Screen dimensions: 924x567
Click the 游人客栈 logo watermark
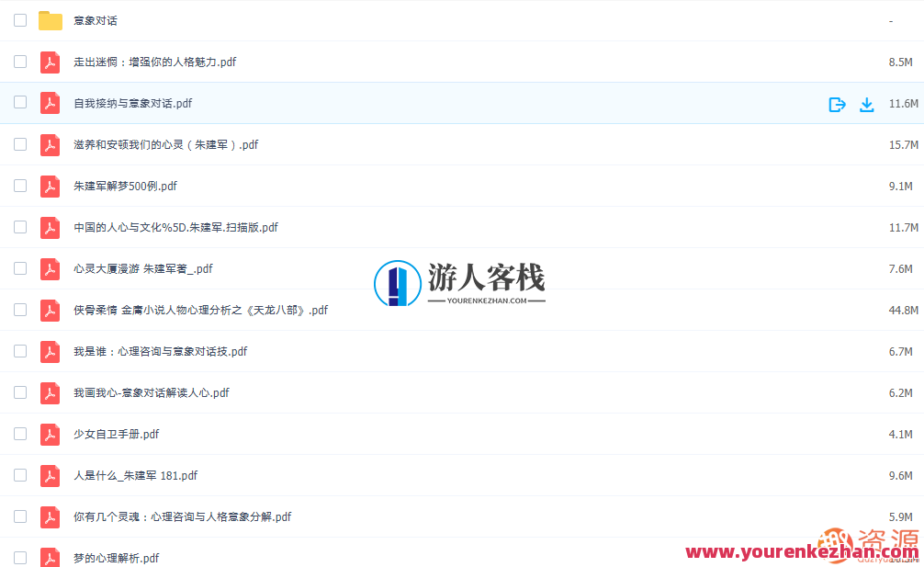[x=459, y=281]
